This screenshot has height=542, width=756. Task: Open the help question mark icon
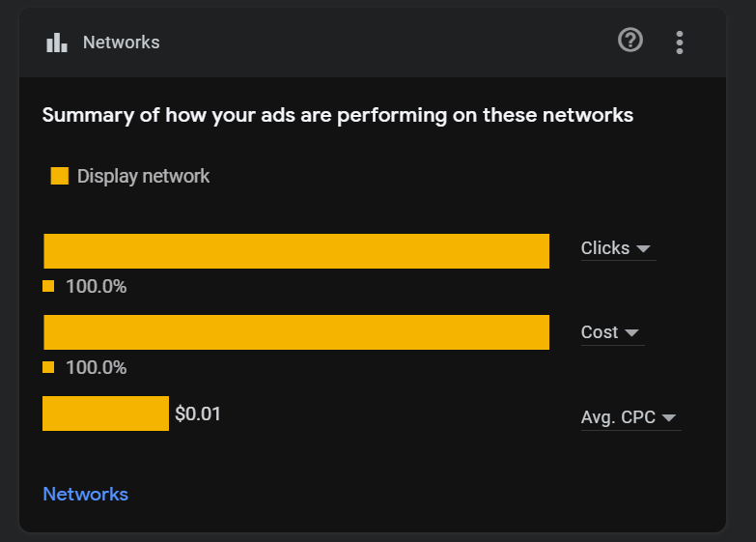630,40
